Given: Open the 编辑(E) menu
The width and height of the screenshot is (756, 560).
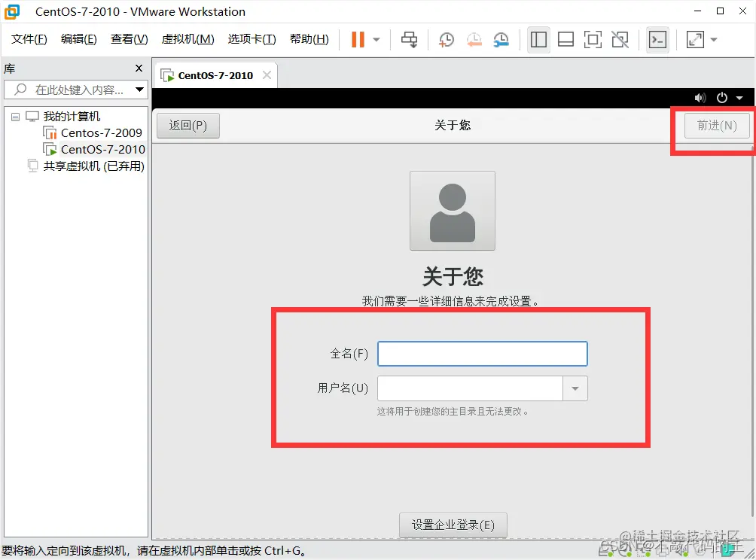Looking at the screenshot, I should point(78,39).
